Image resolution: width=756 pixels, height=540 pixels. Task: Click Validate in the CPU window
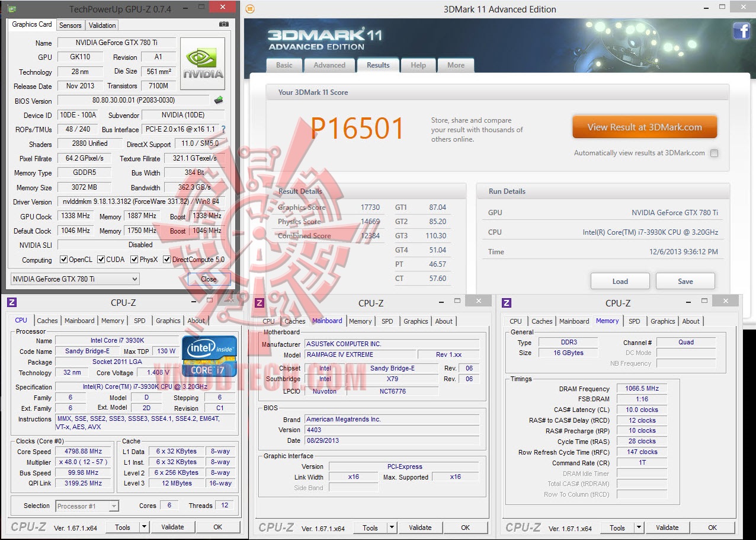coord(172,527)
